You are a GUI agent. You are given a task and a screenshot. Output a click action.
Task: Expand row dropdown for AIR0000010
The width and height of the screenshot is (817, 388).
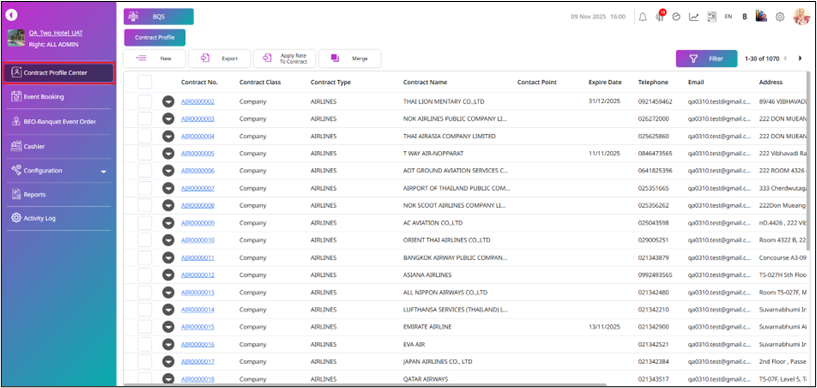pos(168,240)
